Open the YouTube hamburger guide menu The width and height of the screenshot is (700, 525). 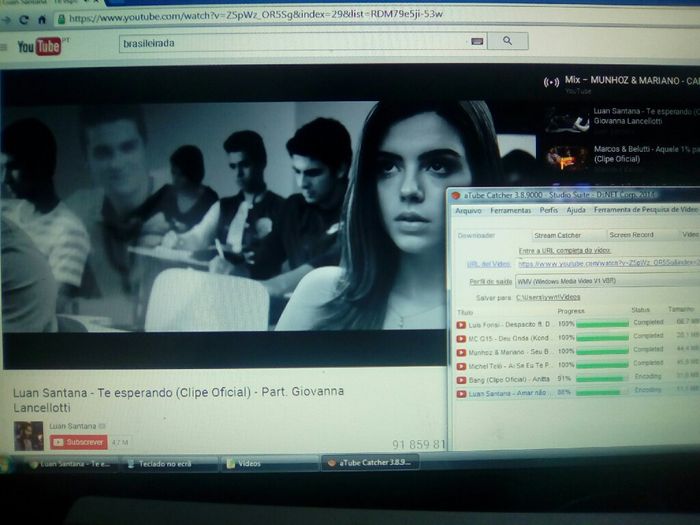point(4,47)
